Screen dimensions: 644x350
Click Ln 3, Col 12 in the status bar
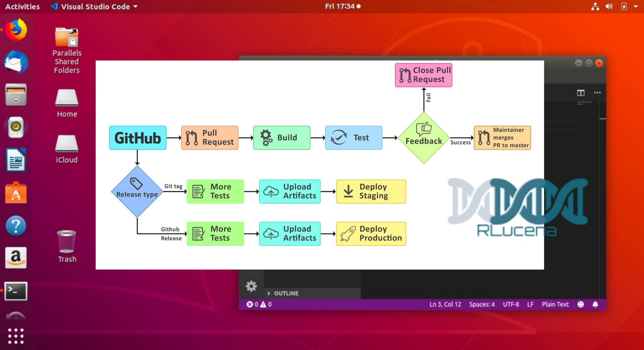[x=445, y=304]
